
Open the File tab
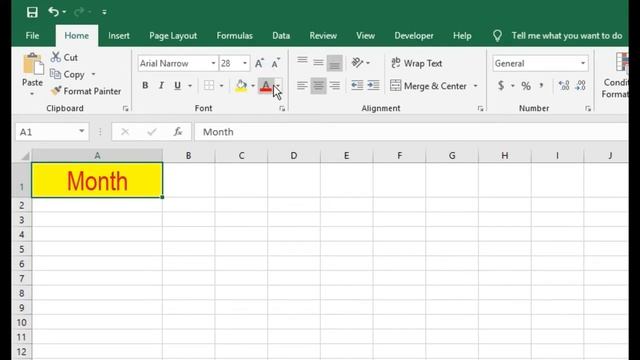click(x=32, y=36)
